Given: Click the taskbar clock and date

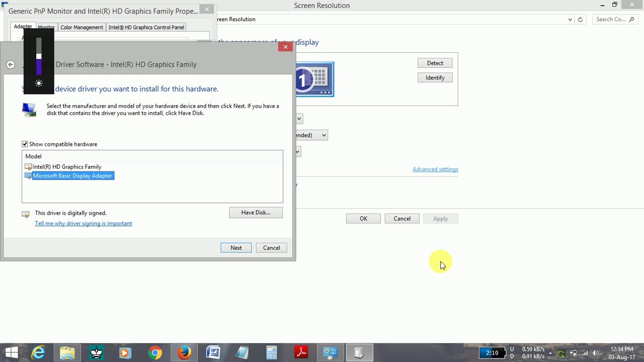Looking at the screenshot, I should pyautogui.click(x=621, y=353).
